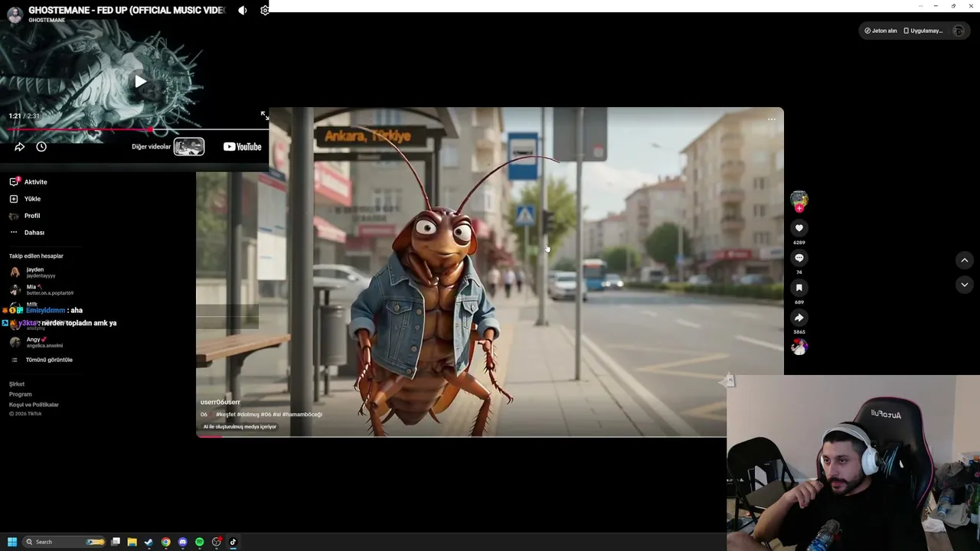Go to Profil in sidebar
980x551 pixels.
pyautogui.click(x=24, y=216)
